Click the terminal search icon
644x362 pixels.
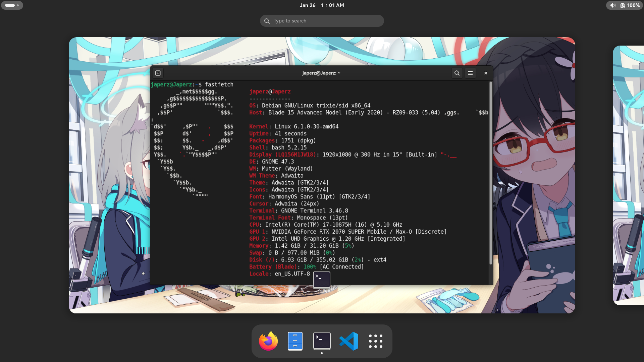(457, 73)
